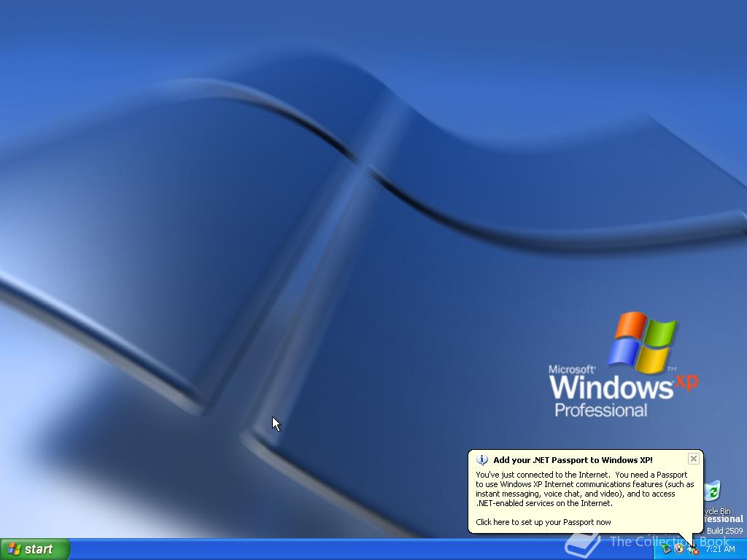Click the balloon text to set up Passport
747x560 pixels.
point(543,522)
